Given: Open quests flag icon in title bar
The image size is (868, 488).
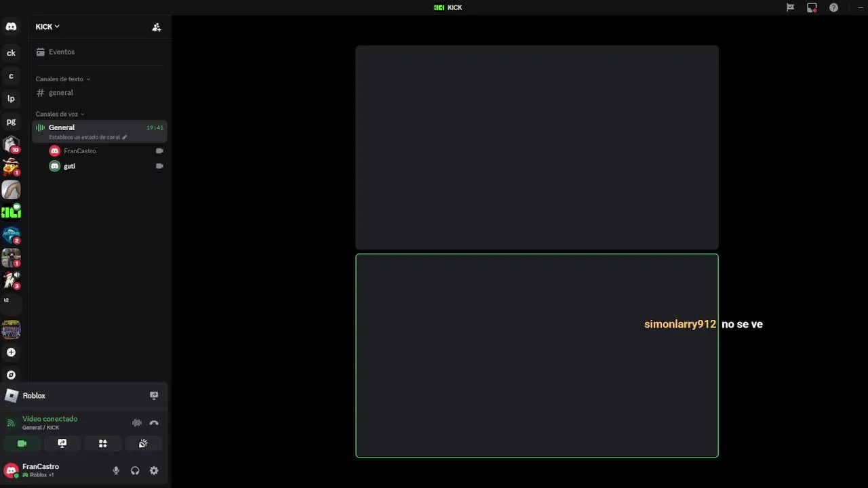Looking at the screenshot, I should pos(790,7).
